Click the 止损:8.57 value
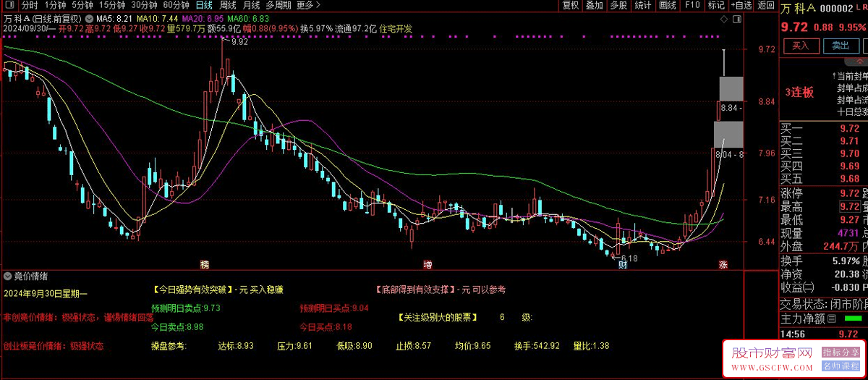868x380 pixels. point(414,347)
